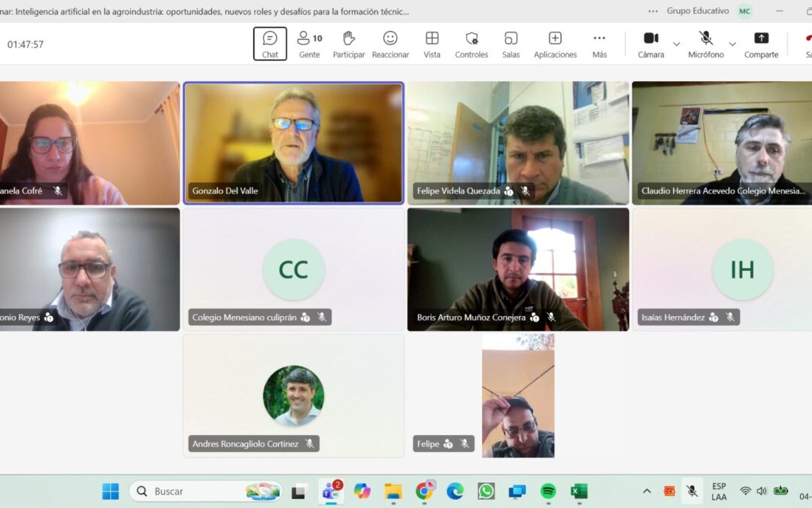
Task: Click the muted microphone tray icon
Action: click(692, 491)
